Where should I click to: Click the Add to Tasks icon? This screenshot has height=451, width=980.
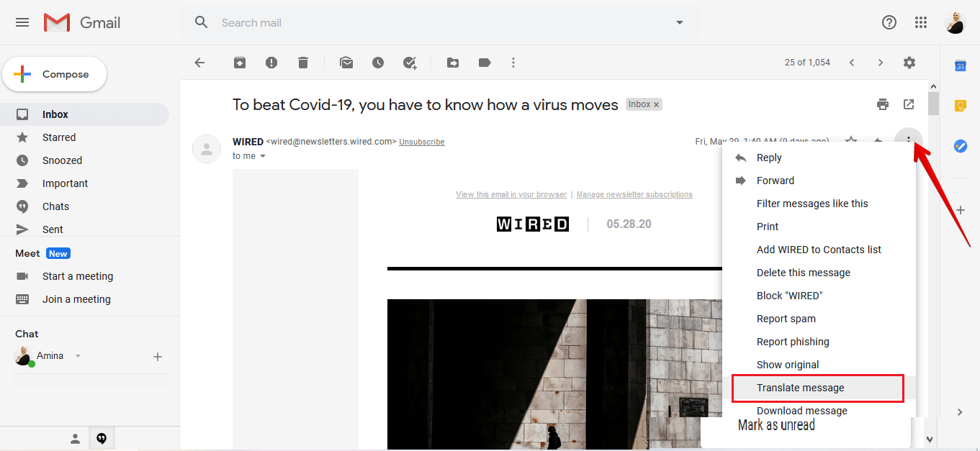[410, 63]
